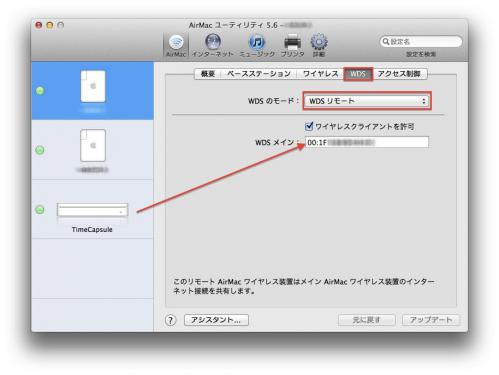Click the アップデート button
Image resolution: width=499 pixels, height=375 pixels.
point(431,320)
